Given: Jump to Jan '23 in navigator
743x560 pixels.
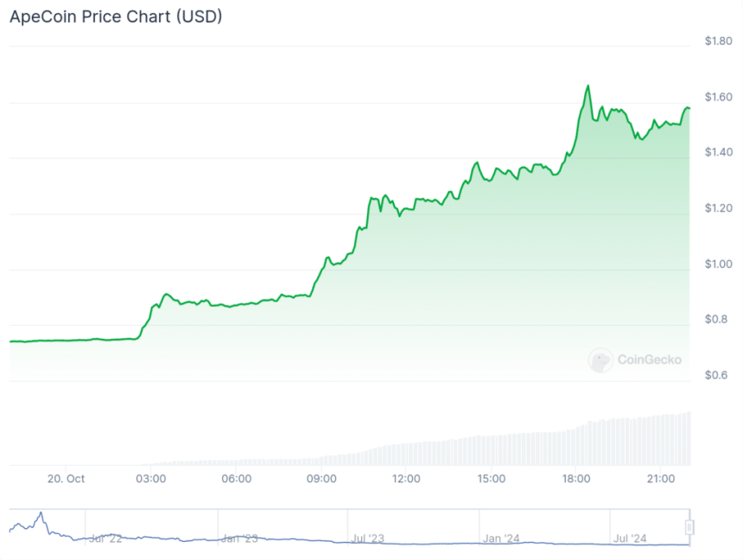Looking at the screenshot, I should (239, 538).
